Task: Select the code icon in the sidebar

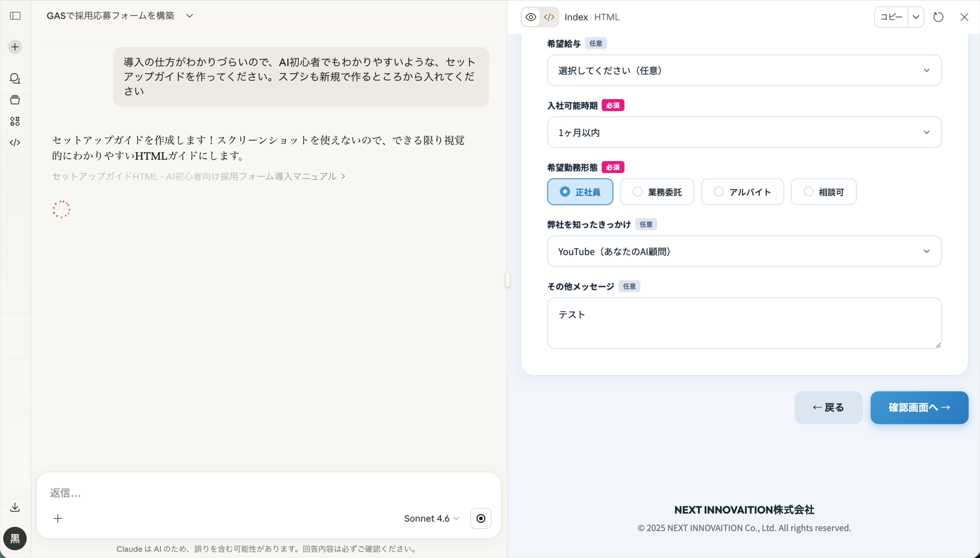Action: pyautogui.click(x=15, y=142)
